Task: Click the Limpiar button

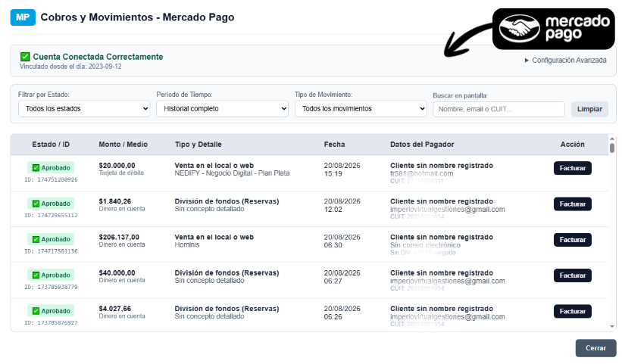Action: point(589,109)
